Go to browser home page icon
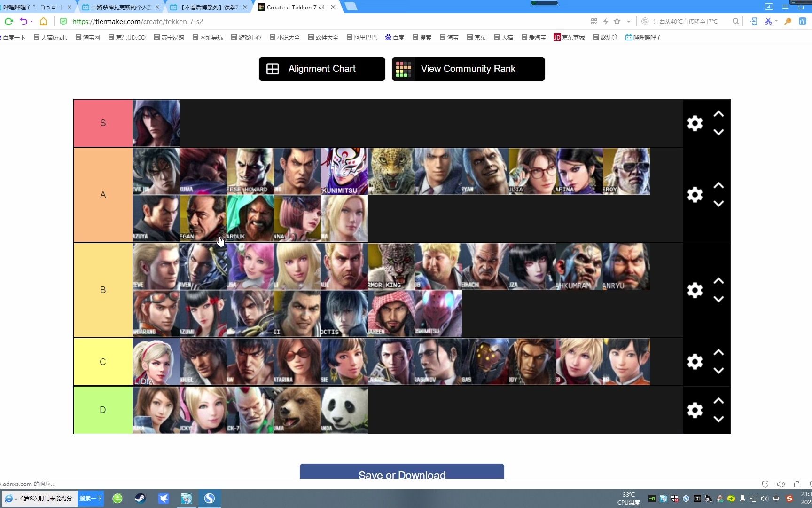Viewport: 812px width, 508px height. point(43,21)
